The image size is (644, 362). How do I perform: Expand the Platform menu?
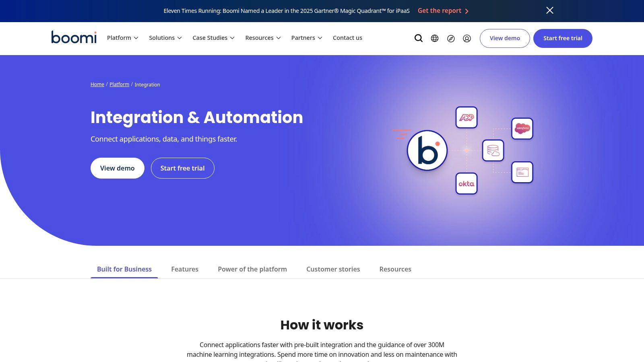coord(123,38)
